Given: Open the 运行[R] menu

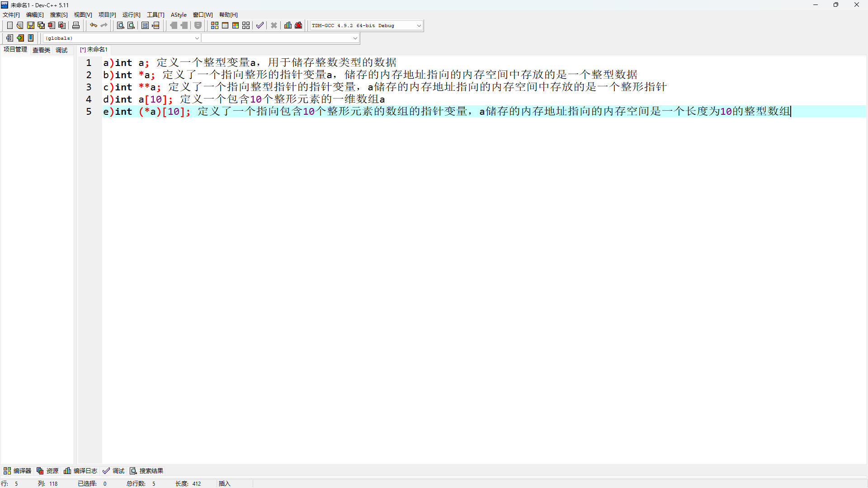Looking at the screenshot, I should [131, 15].
